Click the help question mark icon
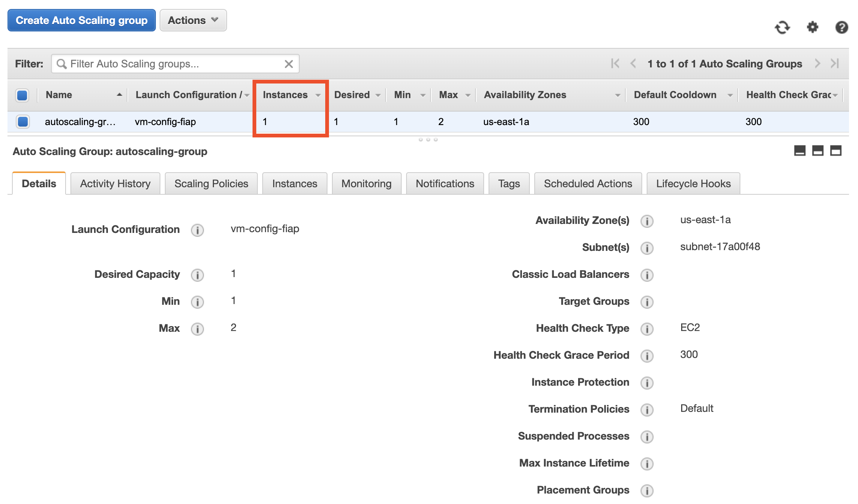 pos(842,27)
